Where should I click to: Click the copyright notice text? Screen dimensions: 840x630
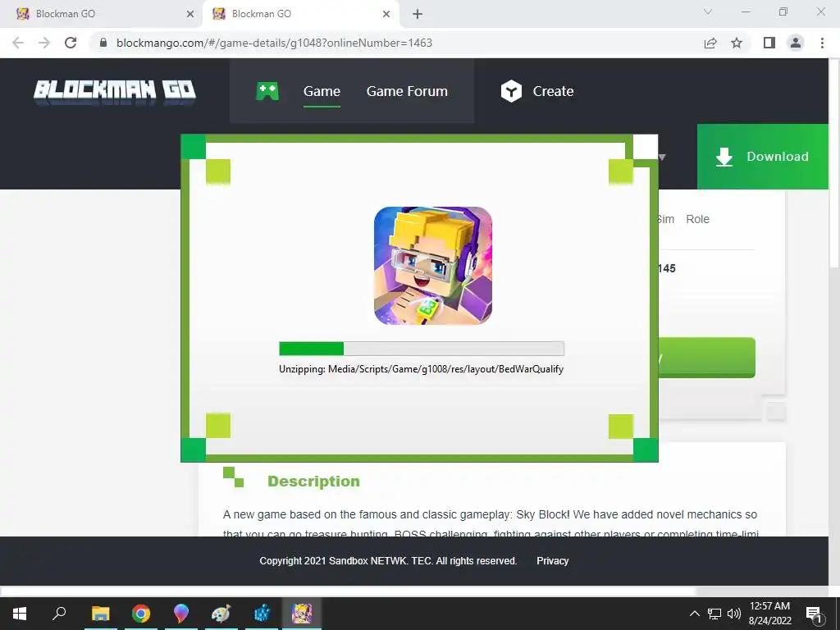[388, 561]
